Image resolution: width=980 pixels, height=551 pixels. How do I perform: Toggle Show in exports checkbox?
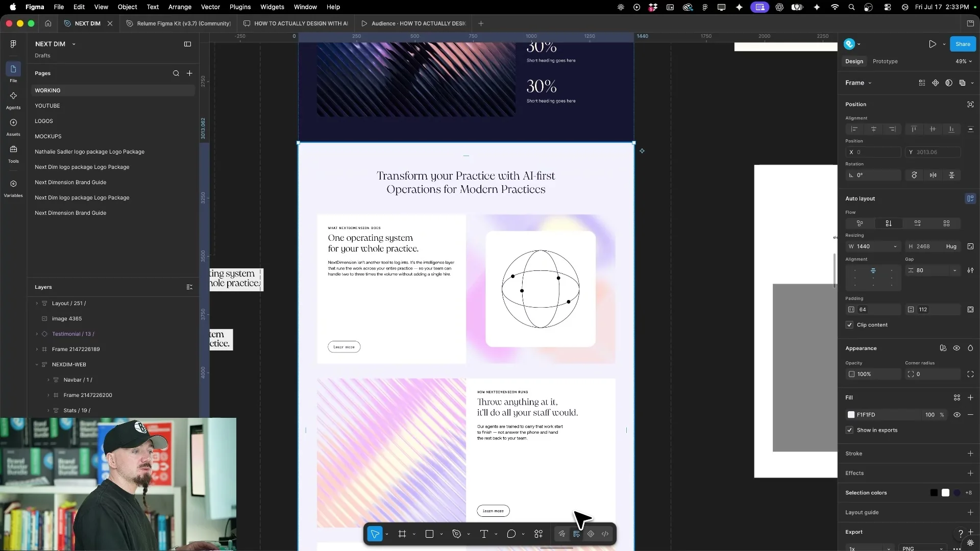pos(849,430)
